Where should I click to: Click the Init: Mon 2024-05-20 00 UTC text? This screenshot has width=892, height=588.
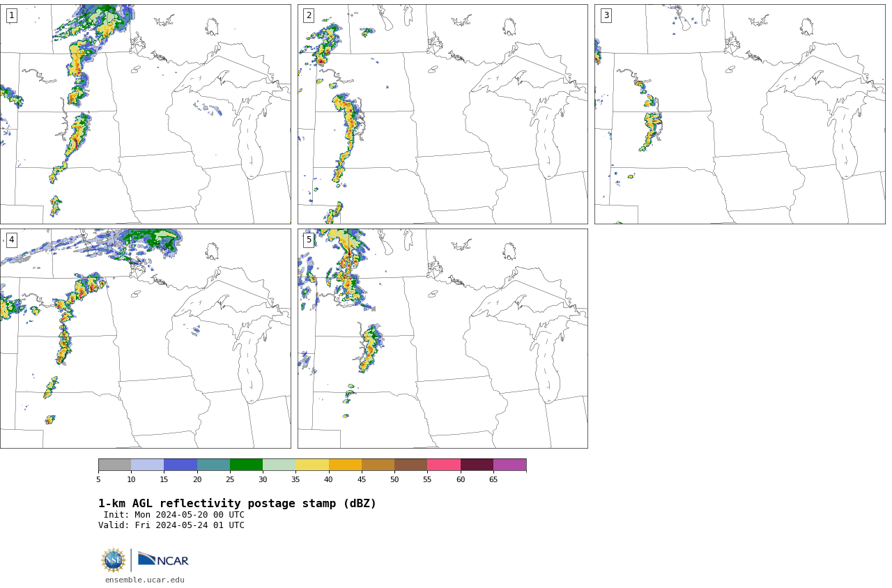(174, 515)
